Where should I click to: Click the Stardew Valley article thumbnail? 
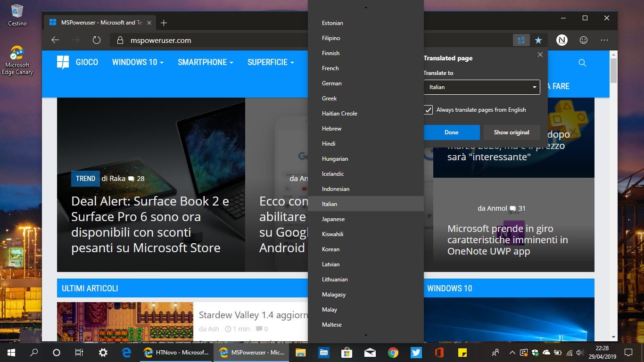tap(125, 321)
